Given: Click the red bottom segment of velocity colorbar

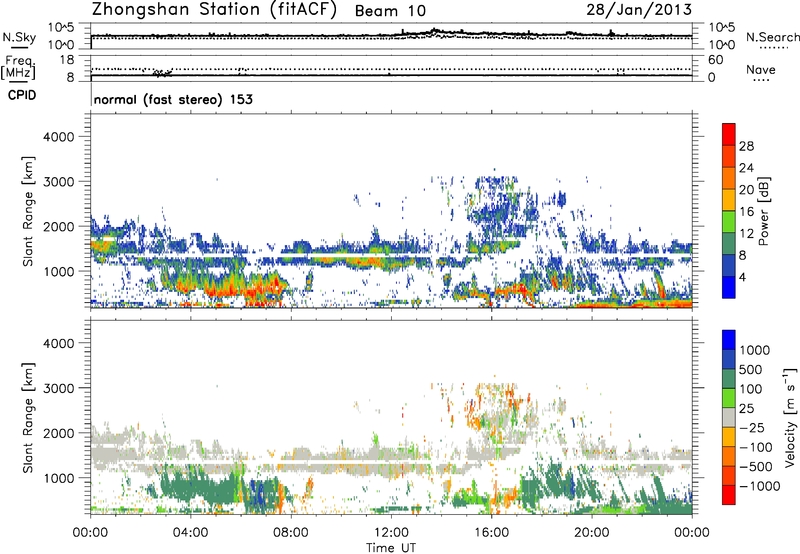Looking at the screenshot, I should pyautogui.click(x=729, y=495).
